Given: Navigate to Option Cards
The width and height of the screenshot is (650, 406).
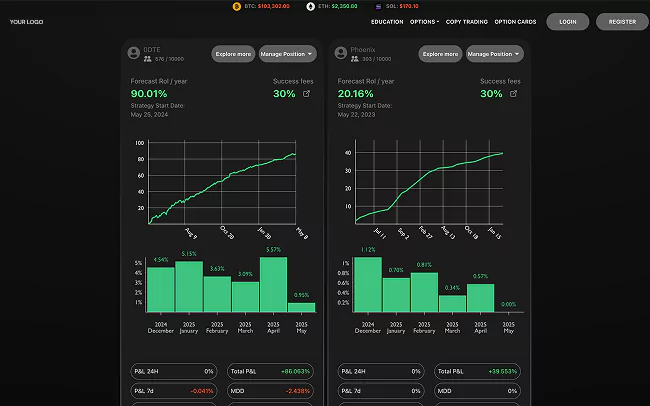Looking at the screenshot, I should point(516,21).
